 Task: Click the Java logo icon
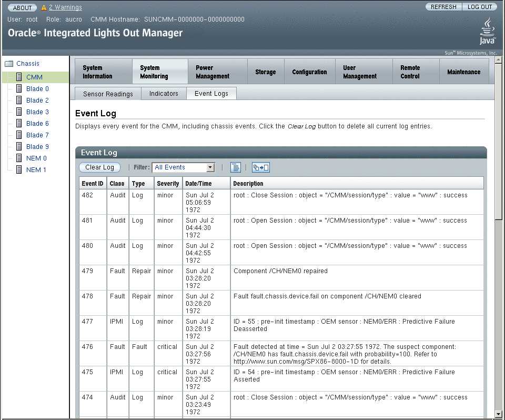pos(487,31)
